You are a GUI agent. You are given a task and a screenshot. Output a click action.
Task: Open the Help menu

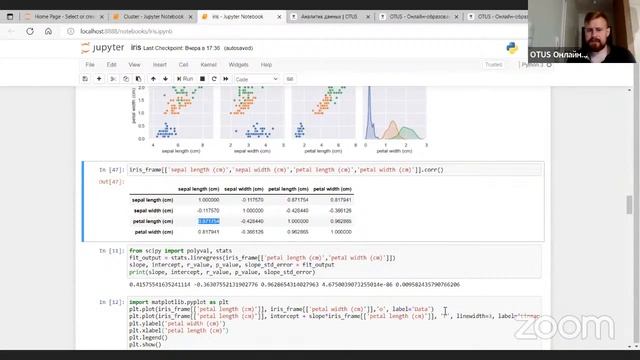266,65
